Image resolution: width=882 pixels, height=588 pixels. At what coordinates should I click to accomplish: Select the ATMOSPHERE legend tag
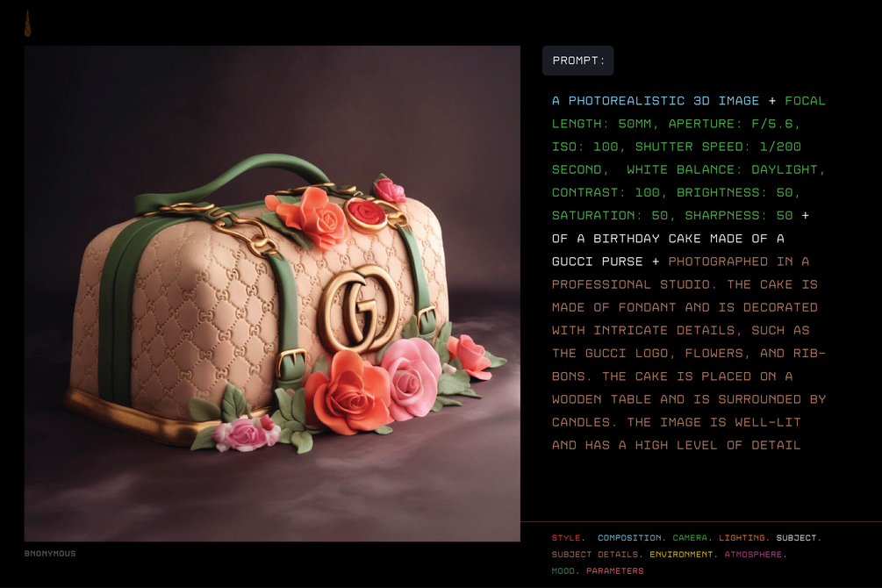pyautogui.click(x=753, y=555)
